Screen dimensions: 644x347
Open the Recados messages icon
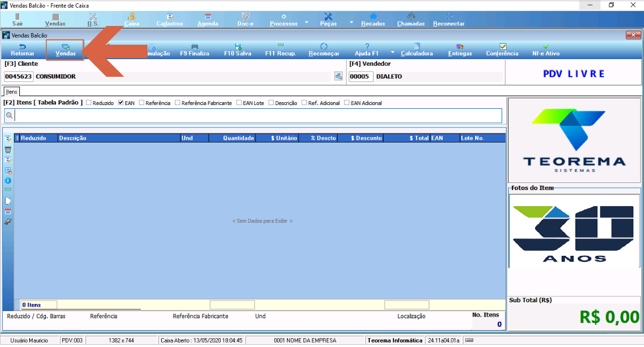coord(373,17)
